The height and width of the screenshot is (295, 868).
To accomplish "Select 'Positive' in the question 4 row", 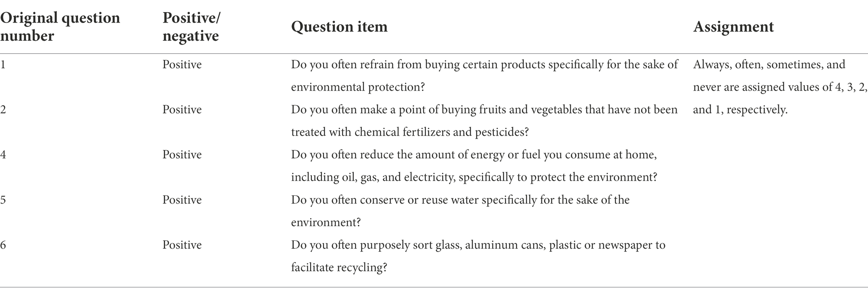I will tap(182, 155).
